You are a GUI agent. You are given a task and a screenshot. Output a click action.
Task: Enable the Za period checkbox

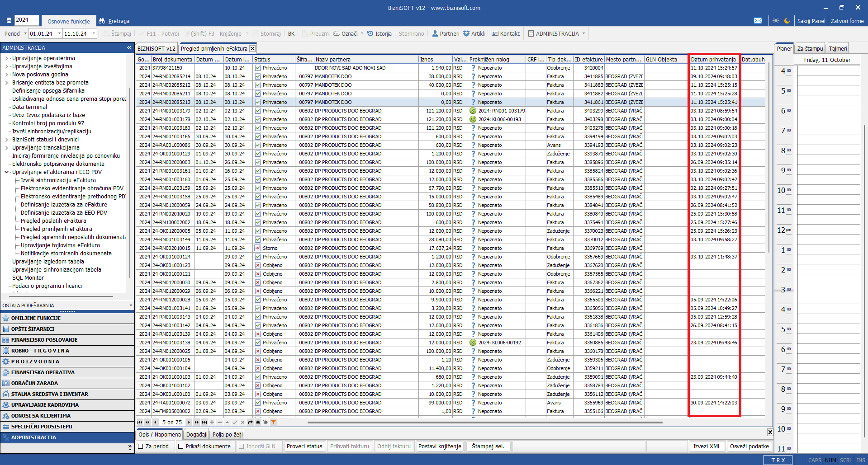(141, 446)
